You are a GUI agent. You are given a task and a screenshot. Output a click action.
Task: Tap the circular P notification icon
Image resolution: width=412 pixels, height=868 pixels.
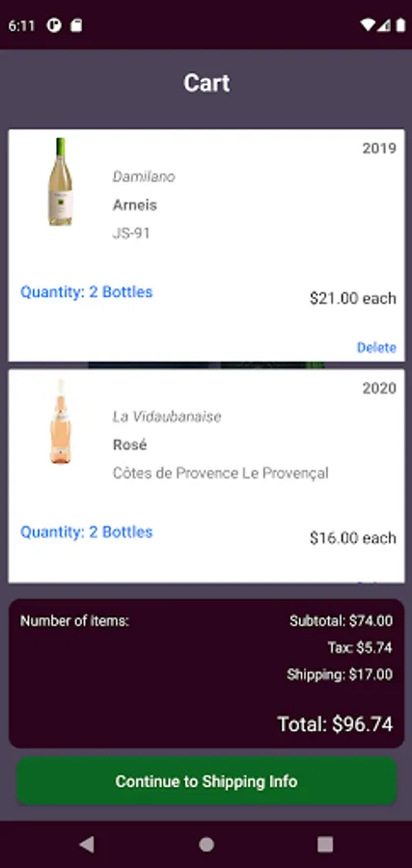pos(54,25)
